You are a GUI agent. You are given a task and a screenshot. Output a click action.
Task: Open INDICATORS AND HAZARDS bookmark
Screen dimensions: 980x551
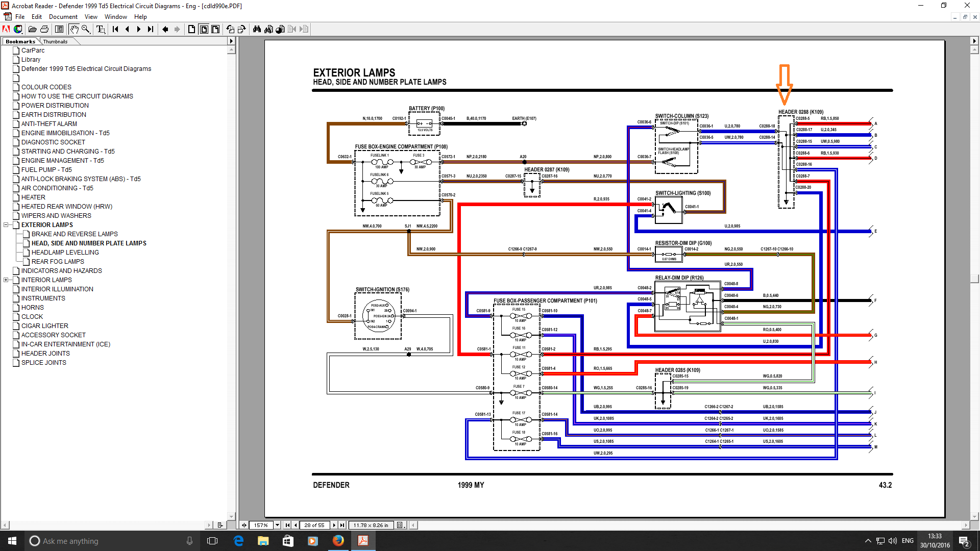[62, 271]
